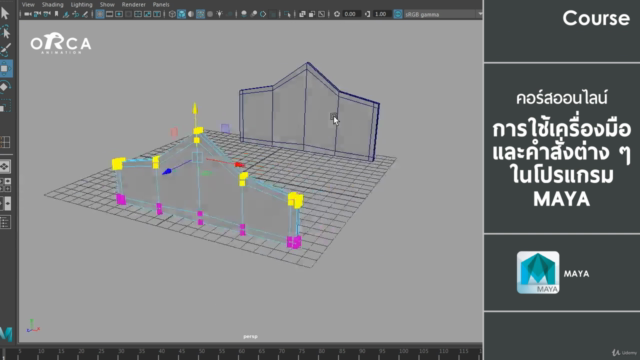The width and height of the screenshot is (640, 360).
Task: Open the Renderer panel menu
Action: click(x=133, y=4)
